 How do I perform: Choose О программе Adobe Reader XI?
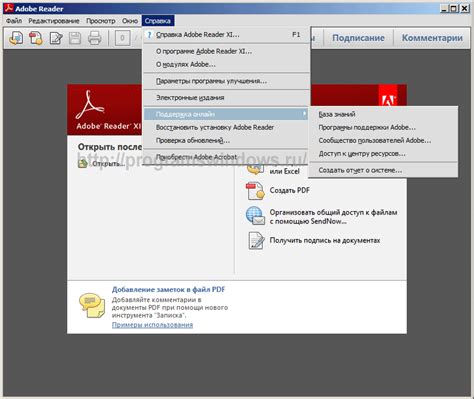tap(226, 51)
